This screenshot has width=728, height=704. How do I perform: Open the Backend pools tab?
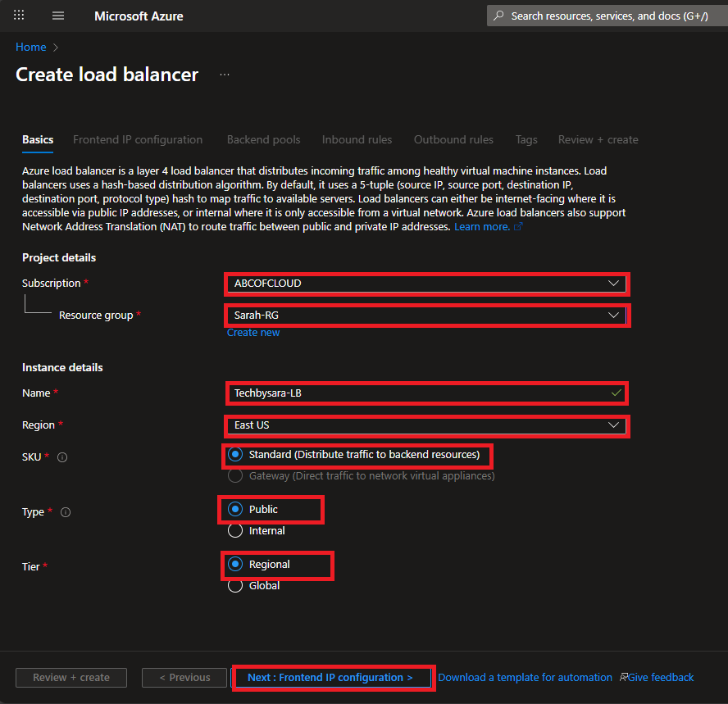(x=263, y=139)
